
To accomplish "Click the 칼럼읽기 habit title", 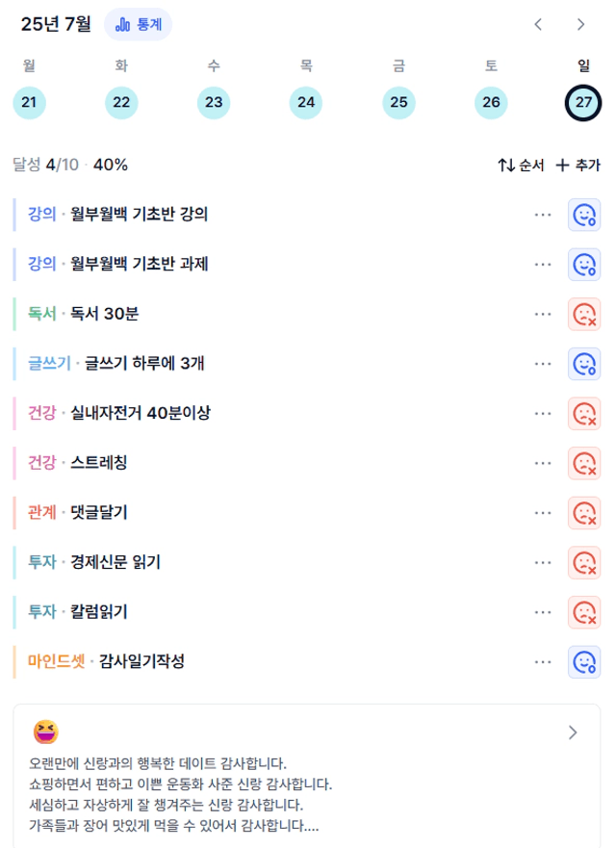I will [x=99, y=611].
